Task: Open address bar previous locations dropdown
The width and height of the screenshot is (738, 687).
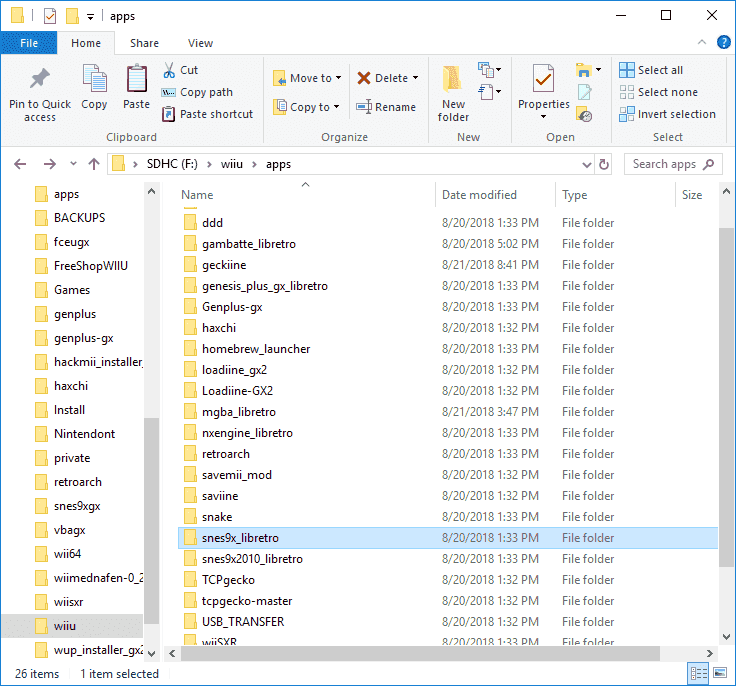Action: click(586, 165)
